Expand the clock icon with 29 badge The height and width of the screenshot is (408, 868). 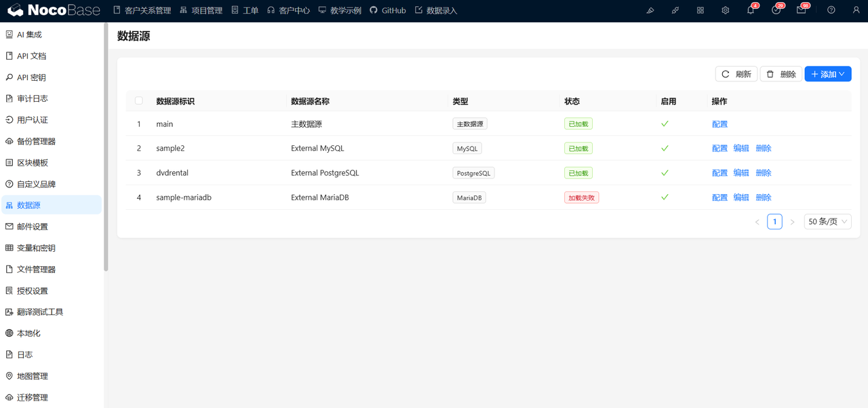click(776, 11)
